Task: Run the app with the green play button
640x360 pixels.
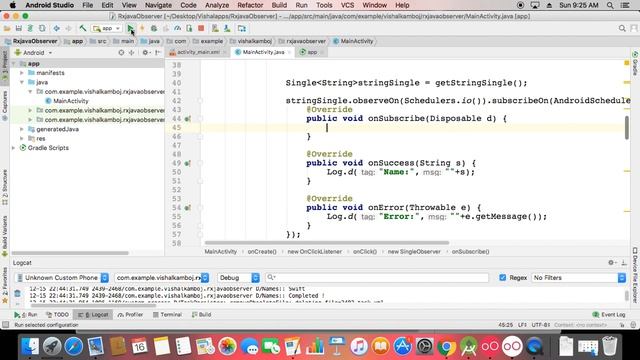Action: coord(130,28)
